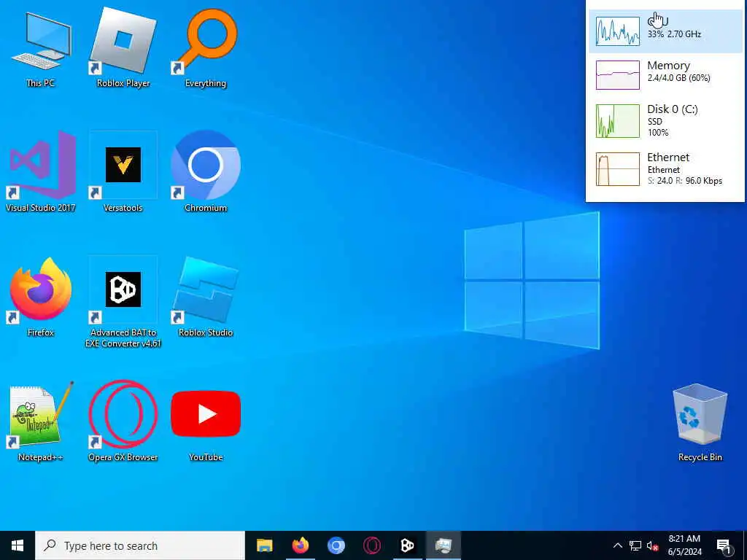Click the '33% 2.70 GHz' CPU text
This screenshot has width=747, height=560.
674,34
